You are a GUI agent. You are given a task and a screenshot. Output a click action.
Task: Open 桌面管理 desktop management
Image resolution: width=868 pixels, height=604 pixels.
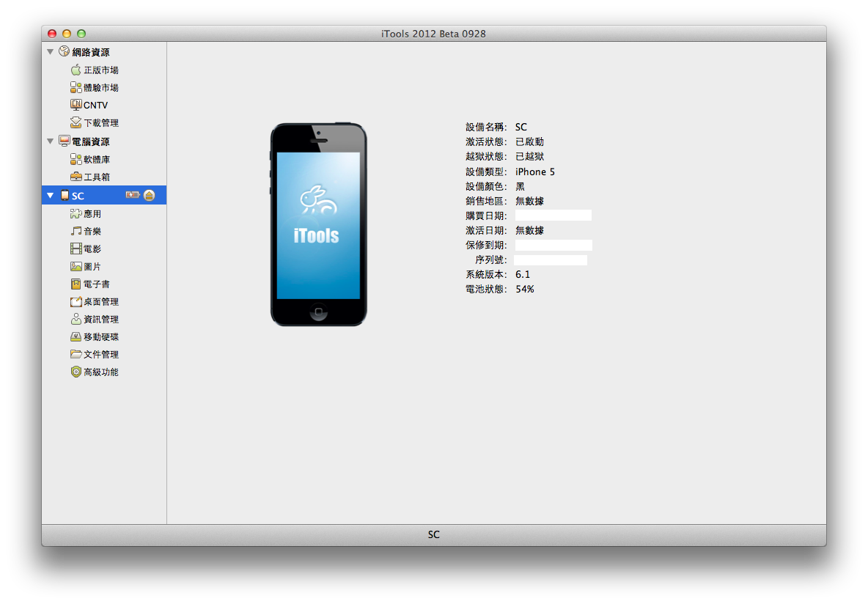tap(100, 301)
